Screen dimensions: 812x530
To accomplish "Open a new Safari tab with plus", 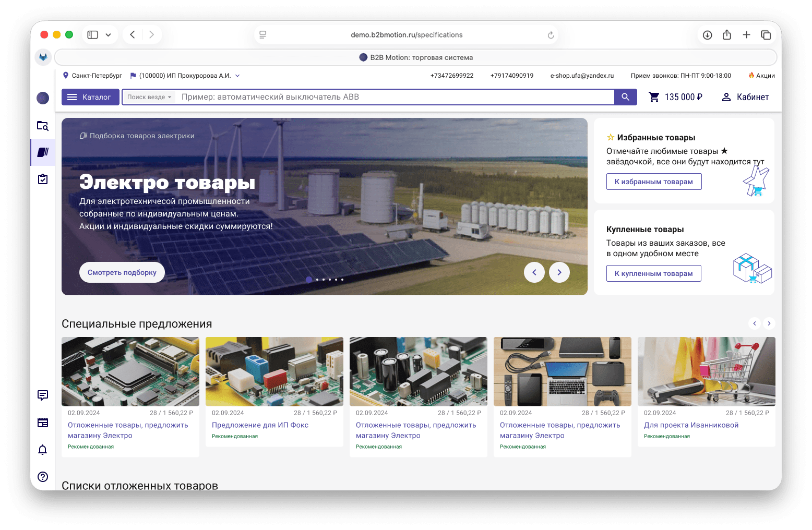I will coord(747,35).
